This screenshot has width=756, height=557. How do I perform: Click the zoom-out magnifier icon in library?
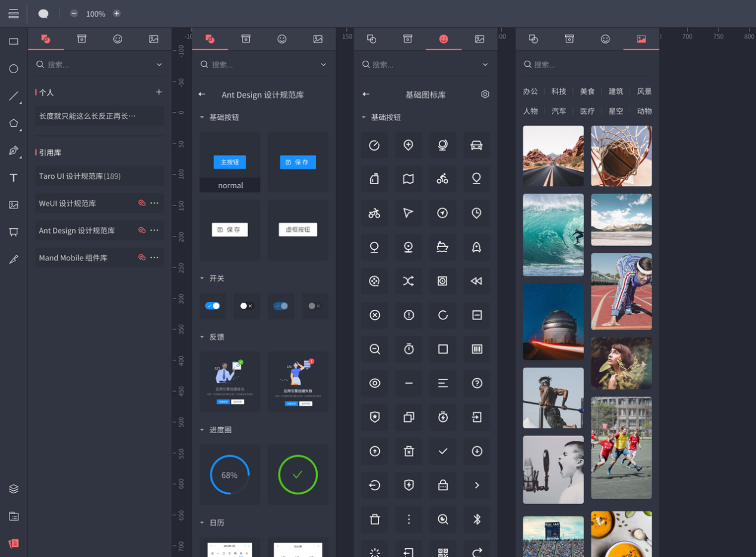click(374, 349)
